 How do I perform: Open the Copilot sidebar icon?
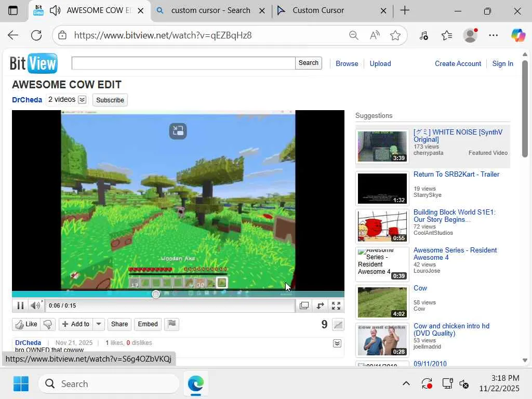(x=518, y=35)
